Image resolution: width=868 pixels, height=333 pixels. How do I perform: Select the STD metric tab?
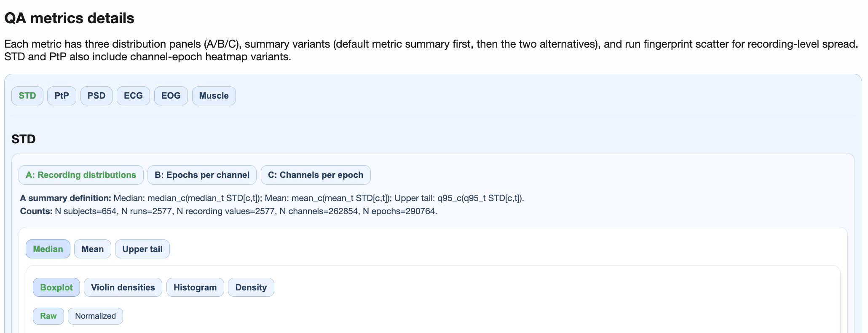pos(27,96)
